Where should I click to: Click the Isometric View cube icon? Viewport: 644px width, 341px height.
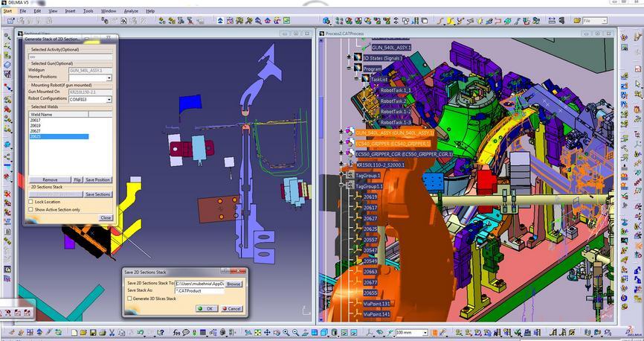[323, 332]
